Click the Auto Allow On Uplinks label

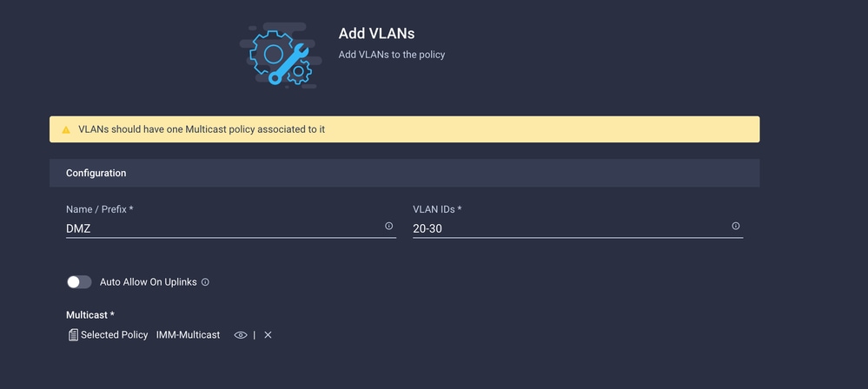tap(149, 282)
